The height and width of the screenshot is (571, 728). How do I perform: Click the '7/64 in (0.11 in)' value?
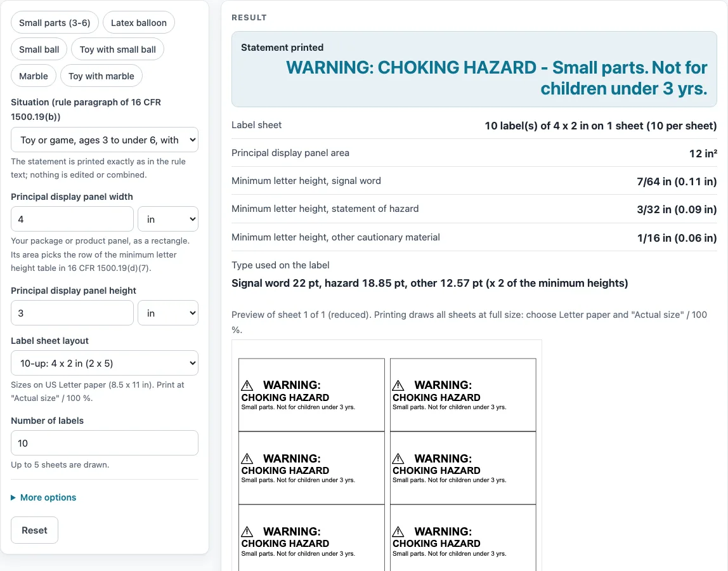[x=677, y=181]
